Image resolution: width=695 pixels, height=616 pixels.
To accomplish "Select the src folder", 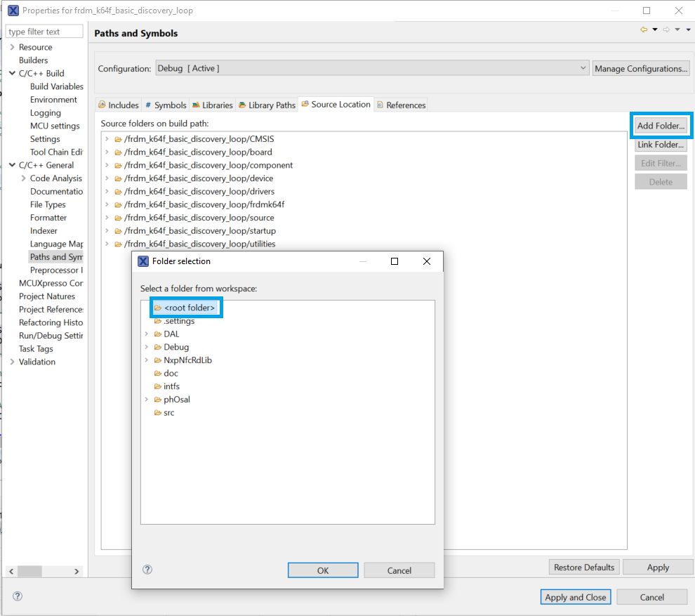I will (x=169, y=412).
